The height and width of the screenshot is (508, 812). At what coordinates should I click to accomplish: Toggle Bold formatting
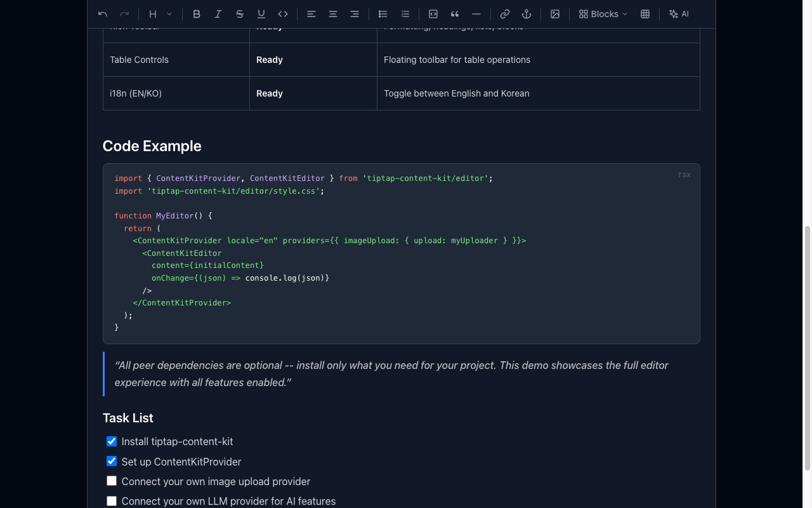click(197, 14)
